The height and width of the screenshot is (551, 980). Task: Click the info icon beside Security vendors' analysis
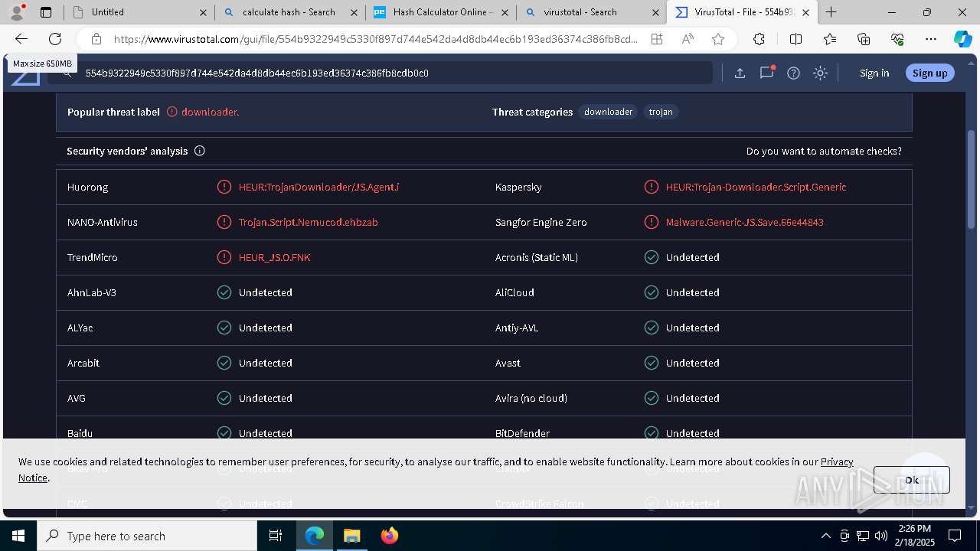click(200, 151)
